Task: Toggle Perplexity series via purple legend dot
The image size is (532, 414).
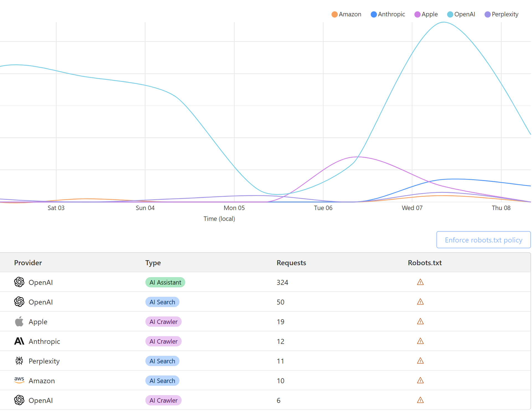Action: 487,14
